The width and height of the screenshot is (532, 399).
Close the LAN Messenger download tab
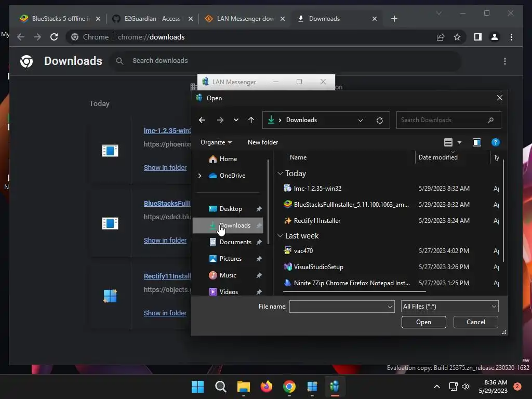[x=282, y=19]
